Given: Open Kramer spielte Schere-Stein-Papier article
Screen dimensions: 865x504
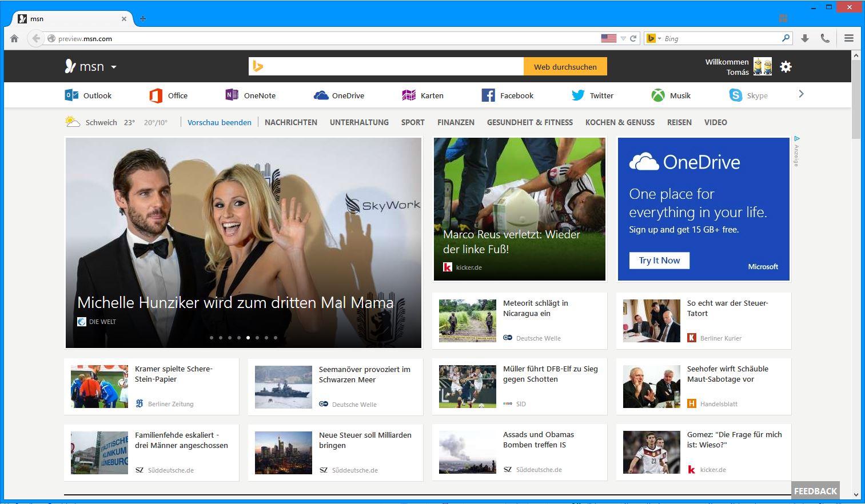Looking at the screenshot, I should 174,374.
